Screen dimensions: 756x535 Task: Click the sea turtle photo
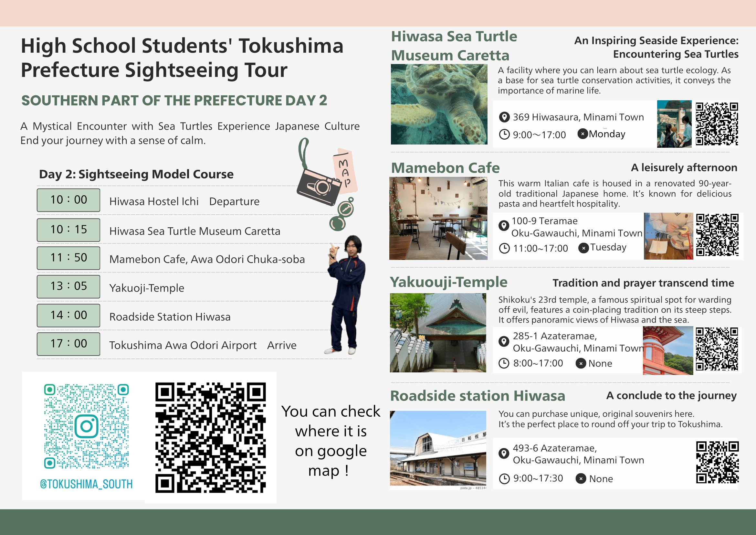click(x=439, y=104)
